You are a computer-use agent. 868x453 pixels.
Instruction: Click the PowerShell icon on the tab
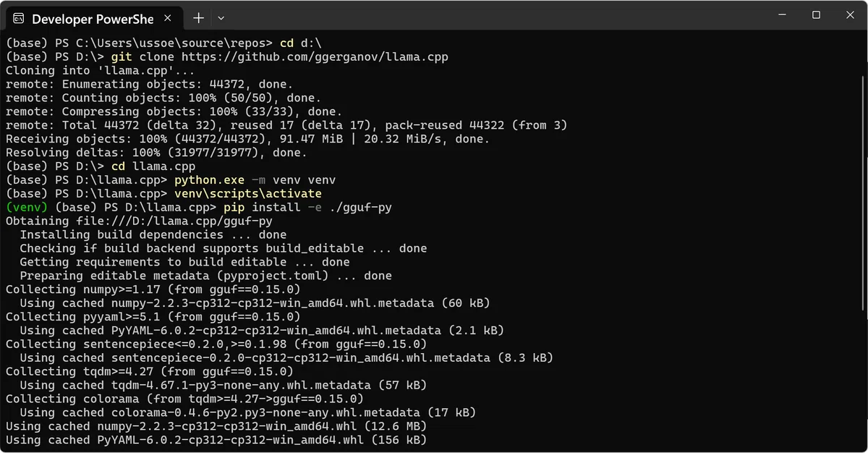[x=19, y=18]
